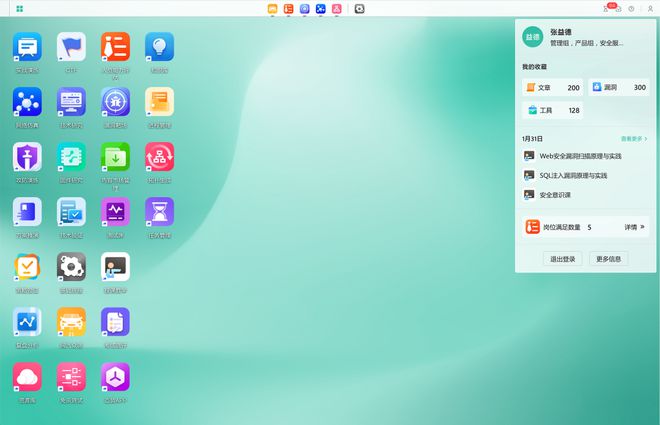Open the blue chat-board desktop app

[x=27, y=47]
